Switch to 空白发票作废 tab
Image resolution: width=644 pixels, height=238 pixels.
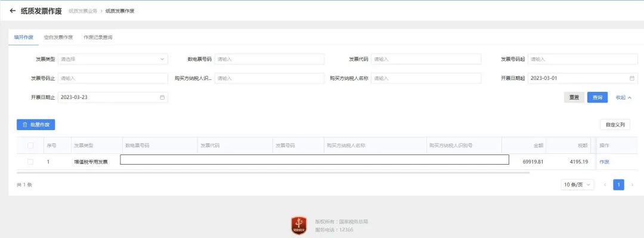click(58, 38)
